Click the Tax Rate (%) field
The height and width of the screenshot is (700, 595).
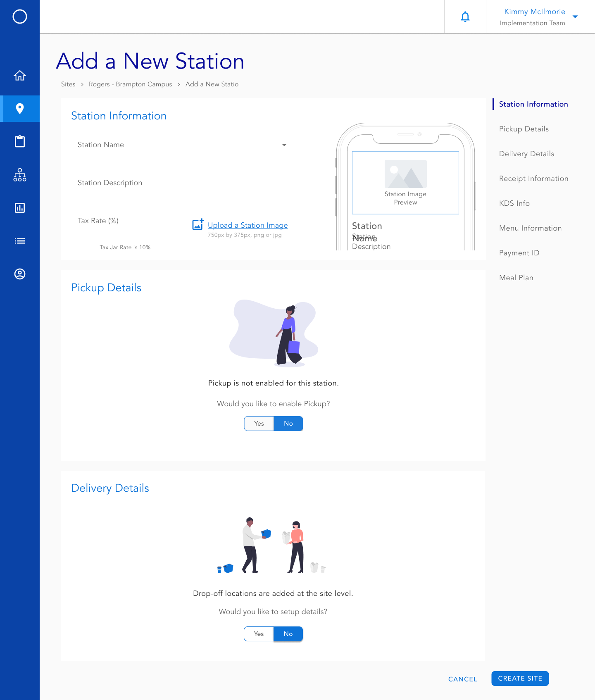pyautogui.click(x=125, y=221)
